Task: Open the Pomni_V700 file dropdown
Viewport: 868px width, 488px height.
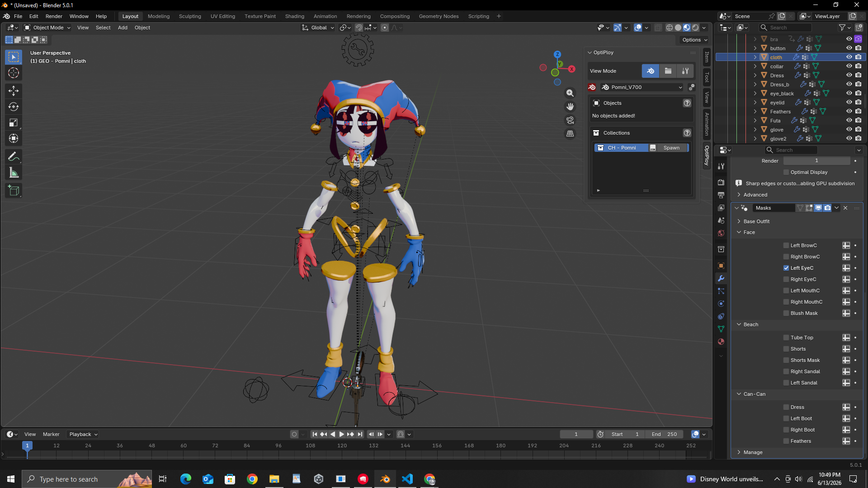Action: pos(642,87)
